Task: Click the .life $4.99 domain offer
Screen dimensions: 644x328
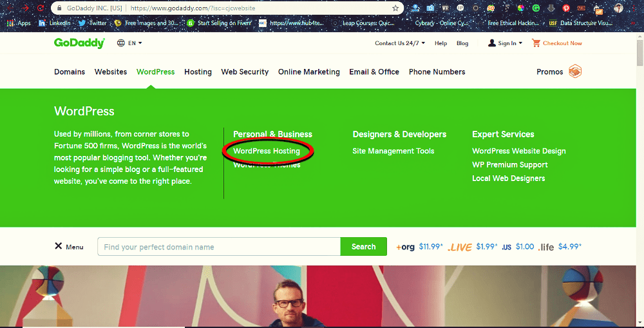Action: click(560, 247)
